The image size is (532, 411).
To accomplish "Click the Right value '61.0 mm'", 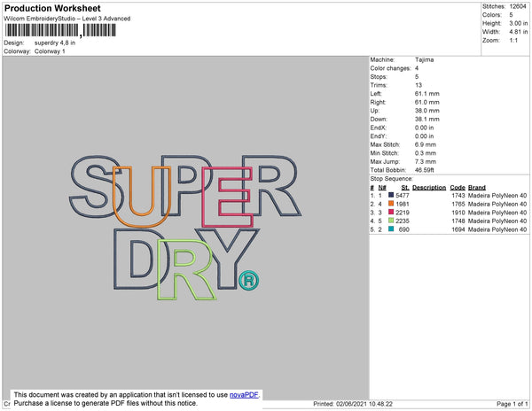I will [426, 103].
